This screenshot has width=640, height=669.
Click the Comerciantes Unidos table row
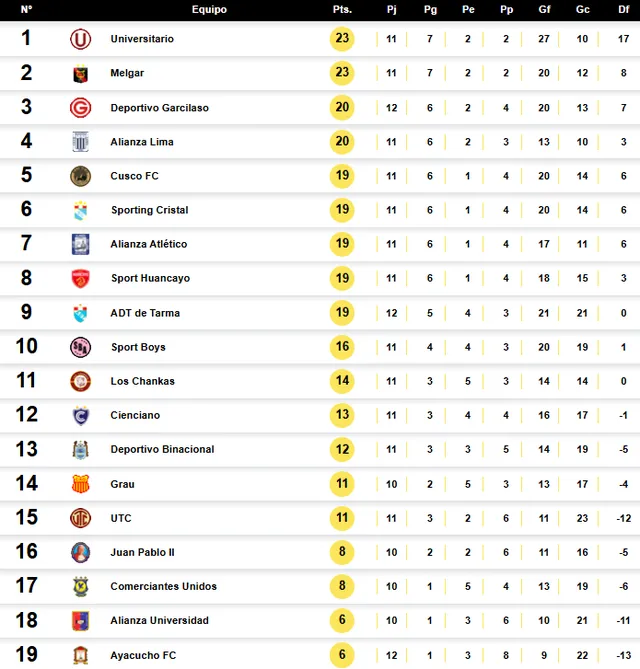[320, 586]
